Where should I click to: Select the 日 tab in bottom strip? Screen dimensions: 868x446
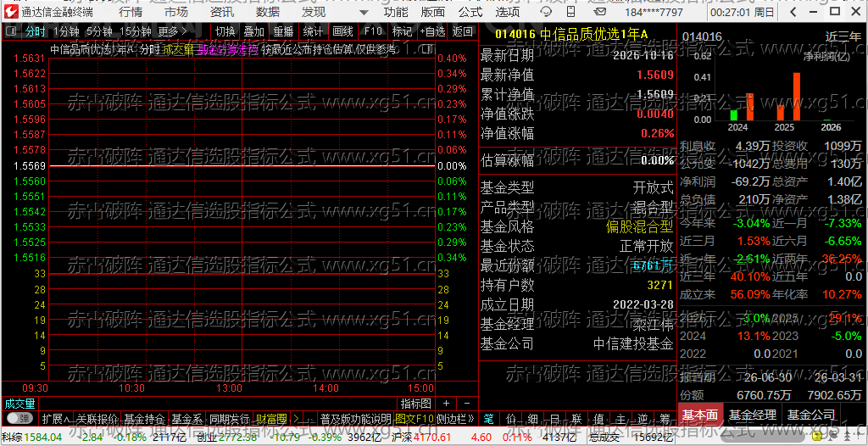(554, 418)
